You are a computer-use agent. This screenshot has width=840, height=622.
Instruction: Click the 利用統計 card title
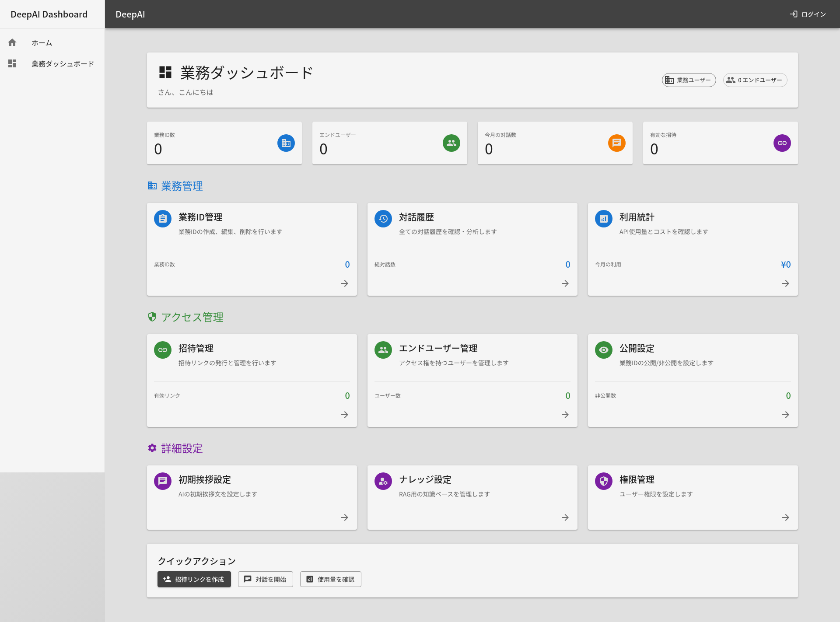point(637,217)
